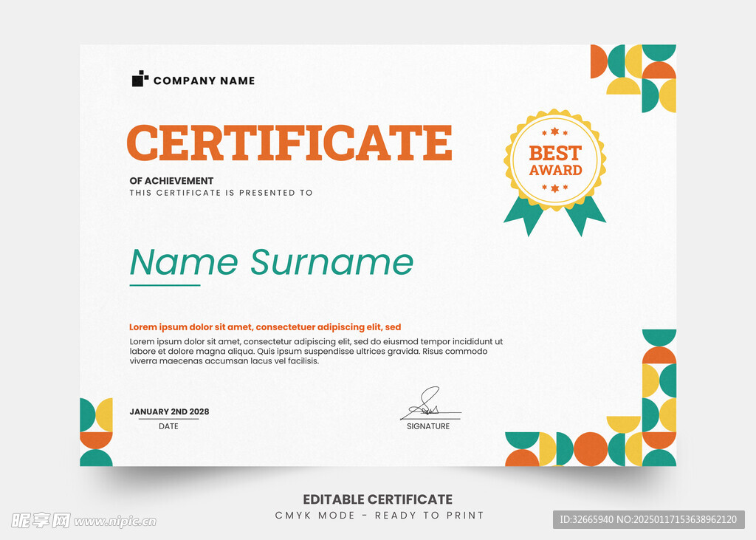Click the full orange circle in bottom pattern
756x540 pixels.
click(x=591, y=449)
